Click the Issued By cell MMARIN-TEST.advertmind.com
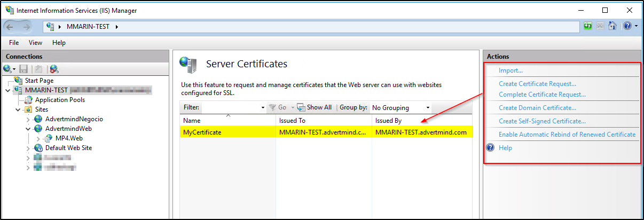This screenshot has width=644, height=220. tap(421, 132)
